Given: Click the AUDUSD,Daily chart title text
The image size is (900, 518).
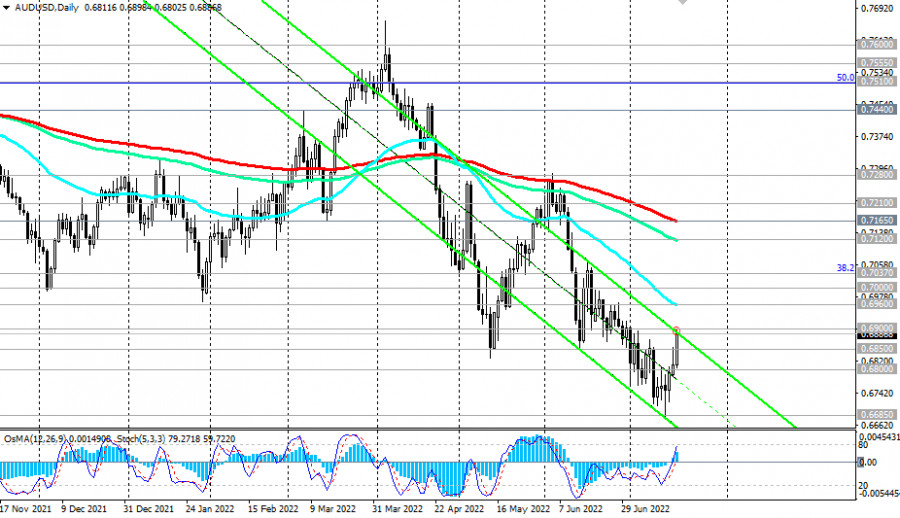Looking at the screenshot, I should click(47, 7).
